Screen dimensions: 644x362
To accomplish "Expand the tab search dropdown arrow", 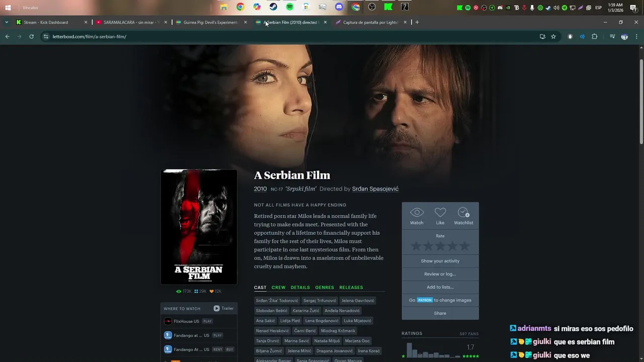I will point(6,22).
